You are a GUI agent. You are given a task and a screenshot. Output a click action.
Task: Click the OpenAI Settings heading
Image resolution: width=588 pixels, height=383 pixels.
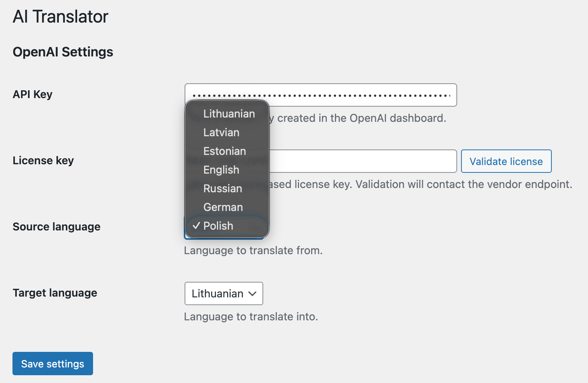[63, 52]
